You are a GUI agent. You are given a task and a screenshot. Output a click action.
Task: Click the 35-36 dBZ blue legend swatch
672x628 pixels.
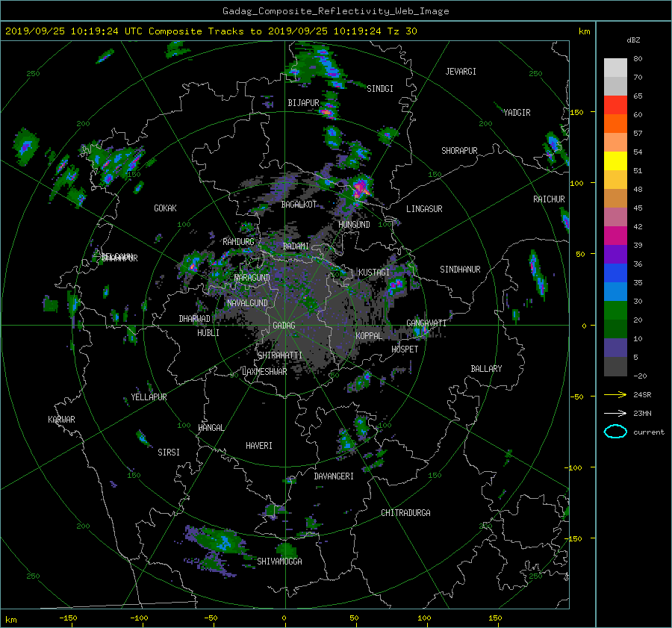pyautogui.click(x=615, y=273)
